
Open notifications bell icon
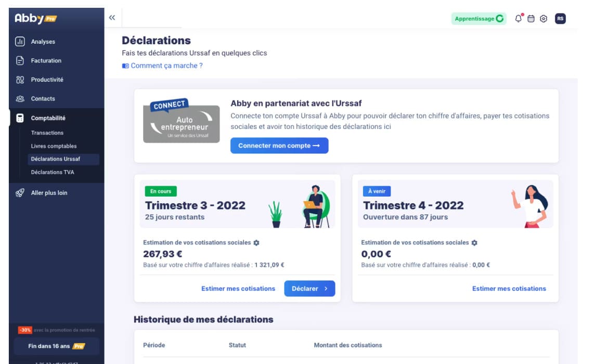pos(519,19)
